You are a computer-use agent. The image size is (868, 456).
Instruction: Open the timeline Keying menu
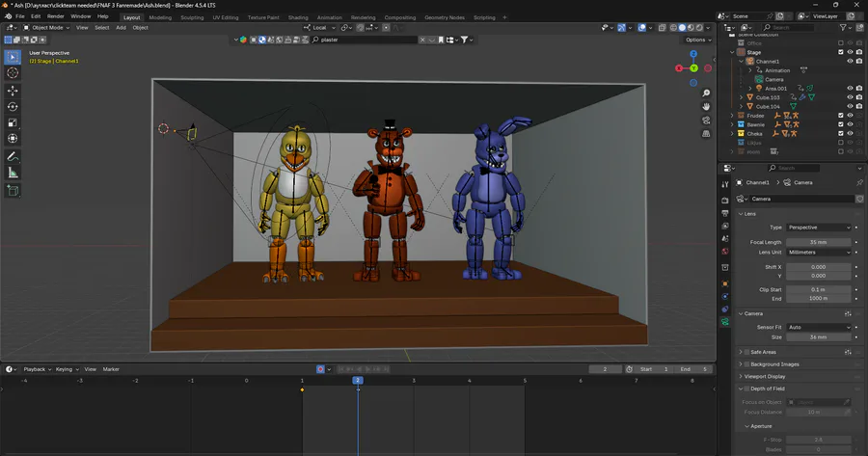pos(67,369)
